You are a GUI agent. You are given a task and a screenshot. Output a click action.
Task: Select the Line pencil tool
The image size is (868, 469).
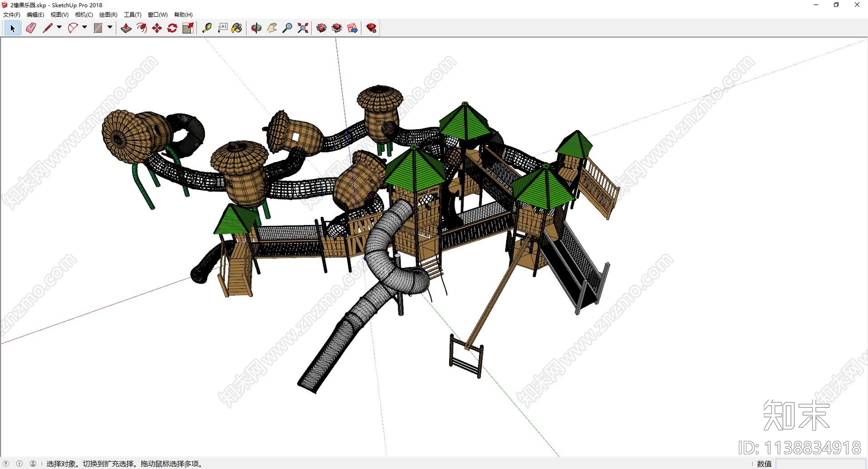pyautogui.click(x=48, y=28)
